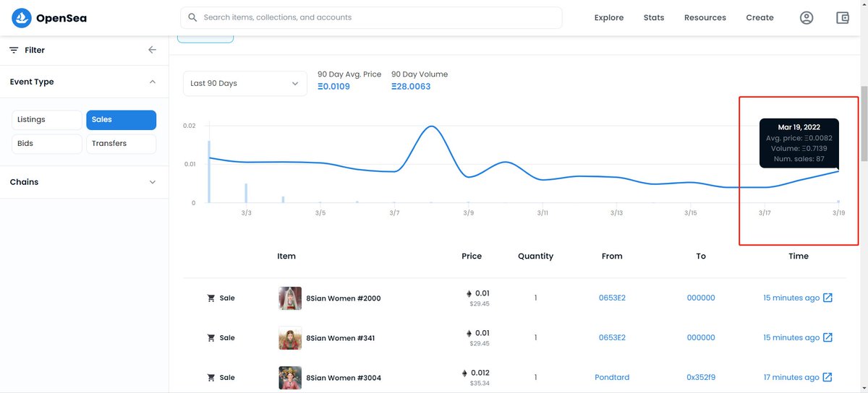868x393 pixels.
Task: Click the filter lines icon
Action: 14,50
